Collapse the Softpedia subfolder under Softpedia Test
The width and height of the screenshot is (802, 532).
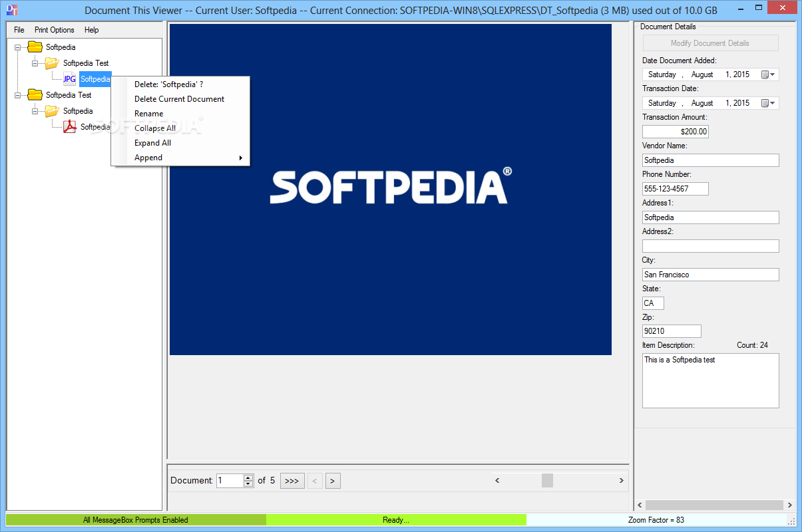35,111
